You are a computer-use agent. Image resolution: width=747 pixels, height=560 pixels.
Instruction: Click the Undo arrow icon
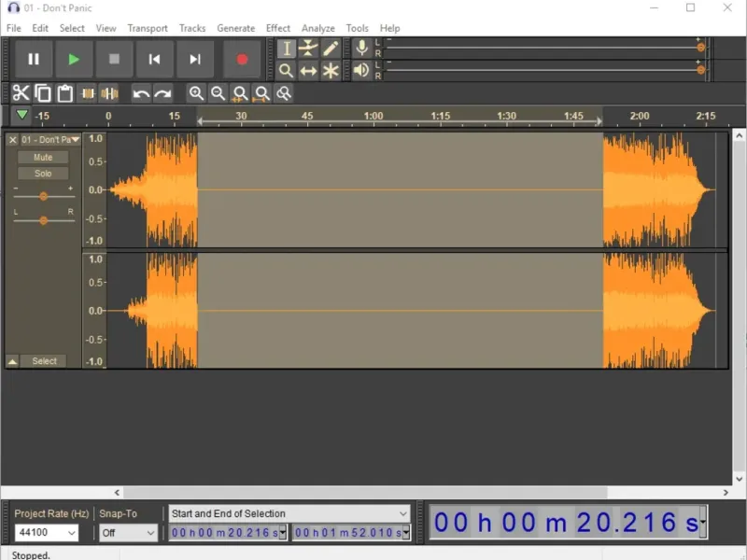click(141, 93)
